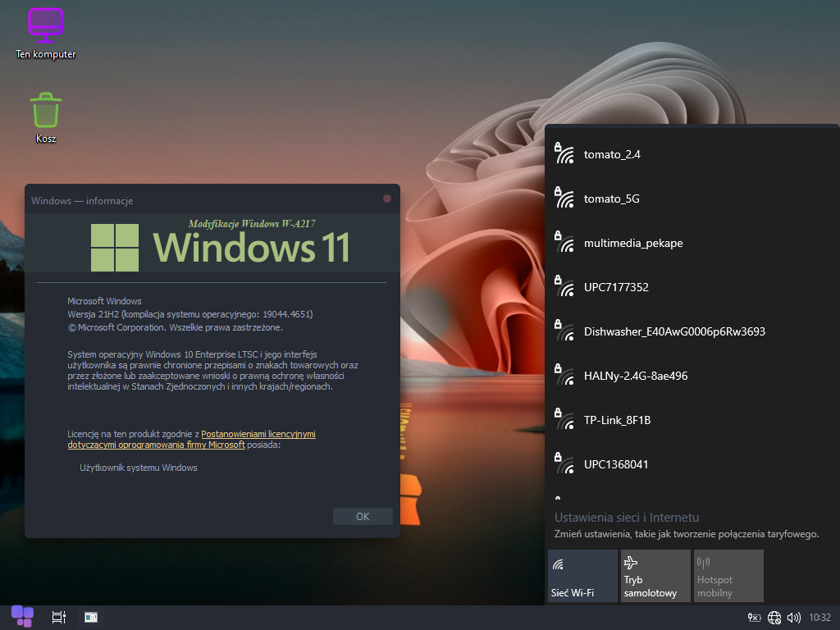The width and height of the screenshot is (840, 630).
Task: Open the Start menu on the taskbar
Action: [x=22, y=617]
